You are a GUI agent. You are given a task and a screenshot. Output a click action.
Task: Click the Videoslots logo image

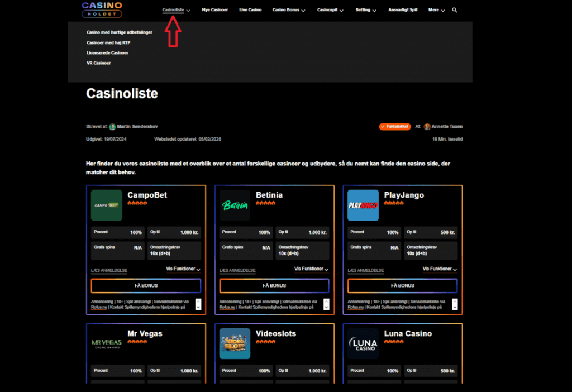click(x=235, y=343)
